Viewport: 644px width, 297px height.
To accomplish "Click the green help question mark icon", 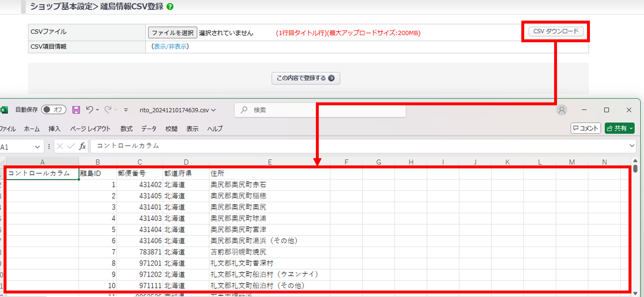I will coord(170,6).
